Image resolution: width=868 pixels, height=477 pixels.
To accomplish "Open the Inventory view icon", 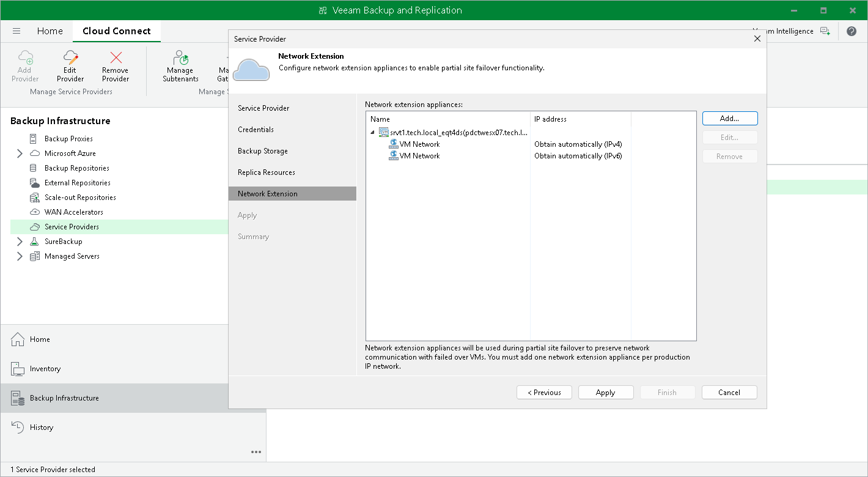I will tap(18, 369).
